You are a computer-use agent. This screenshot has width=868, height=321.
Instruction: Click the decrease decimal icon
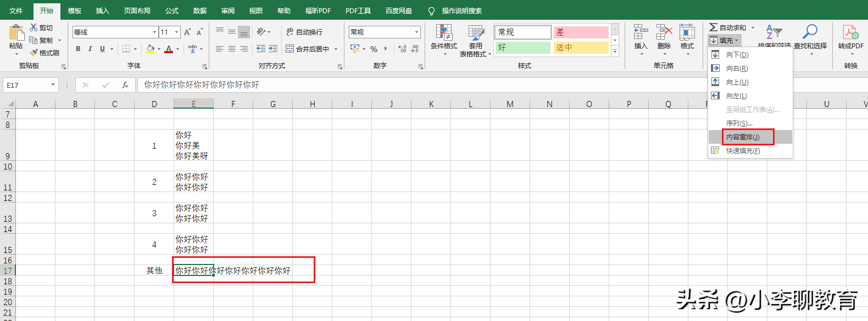click(415, 49)
